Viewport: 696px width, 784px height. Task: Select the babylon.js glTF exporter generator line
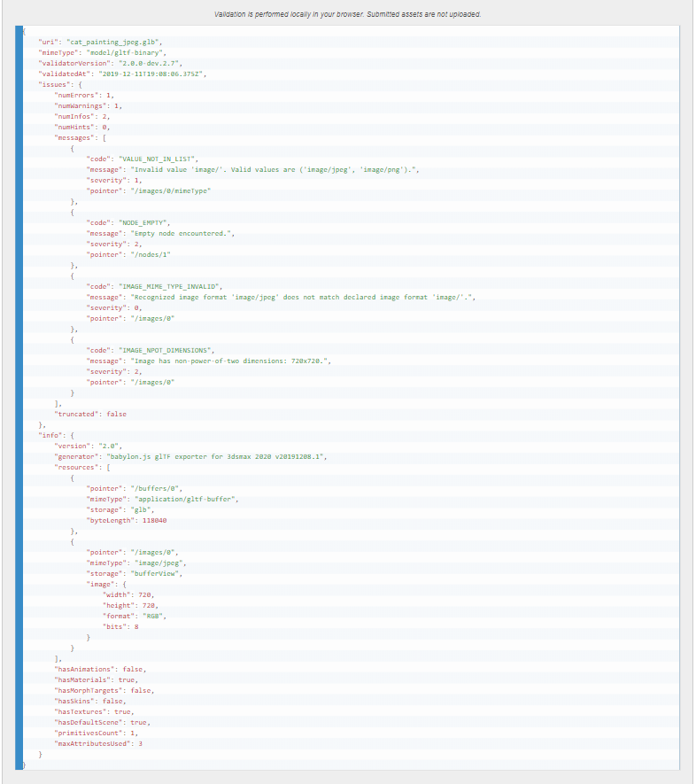pyautogui.click(x=190, y=456)
